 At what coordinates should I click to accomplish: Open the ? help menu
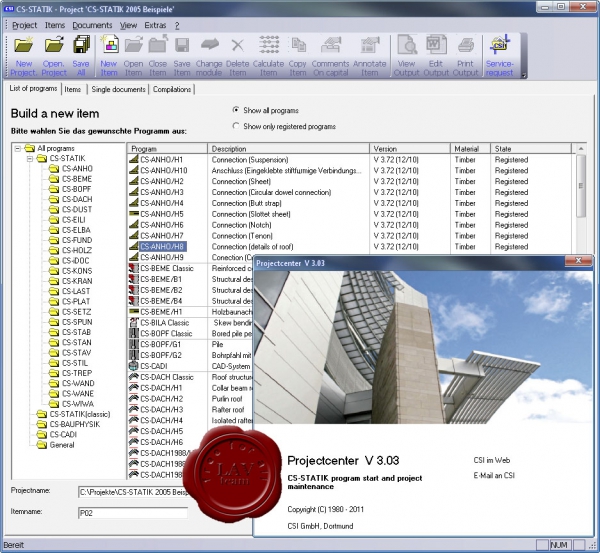[177, 25]
